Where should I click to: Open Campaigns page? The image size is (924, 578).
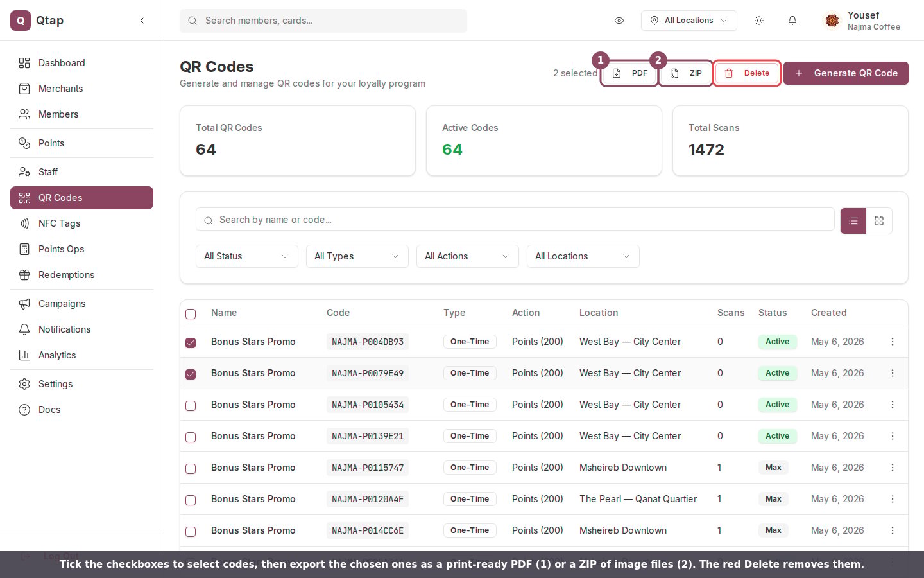click(x=81, y=304)
